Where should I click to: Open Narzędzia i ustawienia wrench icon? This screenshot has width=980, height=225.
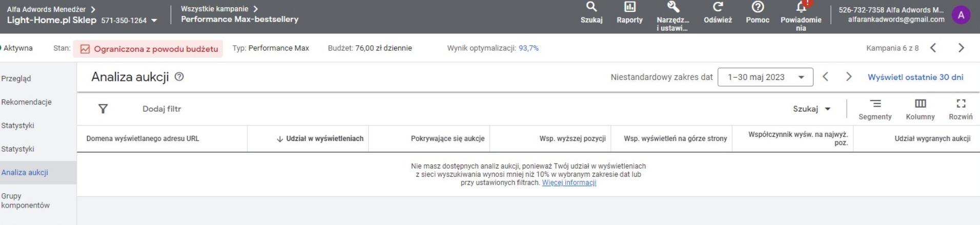(672, 7)
